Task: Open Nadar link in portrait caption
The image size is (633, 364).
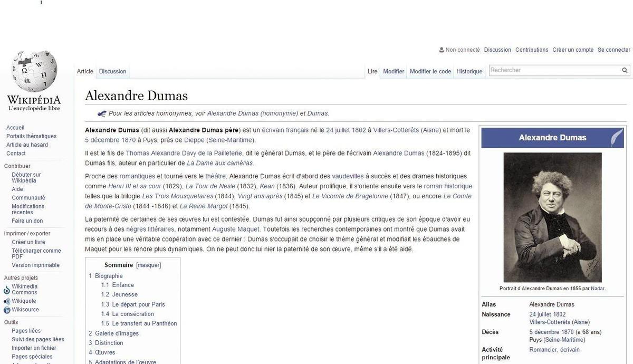Action: (598, 289)
